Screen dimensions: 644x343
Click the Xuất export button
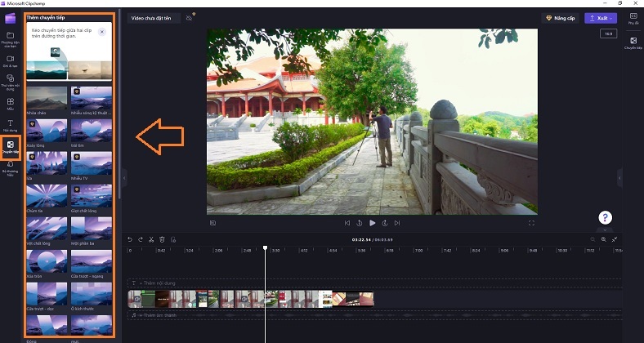[x=601, y=18]
